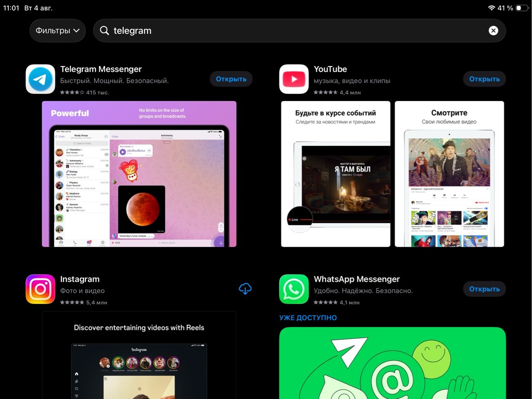Image resolution: width=532 pixels, height=399 pixels.
Task: Tap the Telegram Messenger app icon
Action: point(40,79)
